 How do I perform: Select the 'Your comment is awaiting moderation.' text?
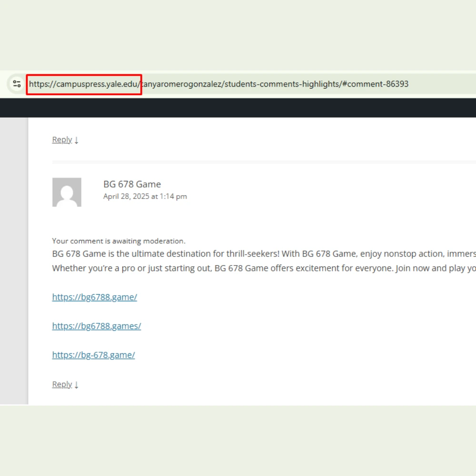(119, 241)
